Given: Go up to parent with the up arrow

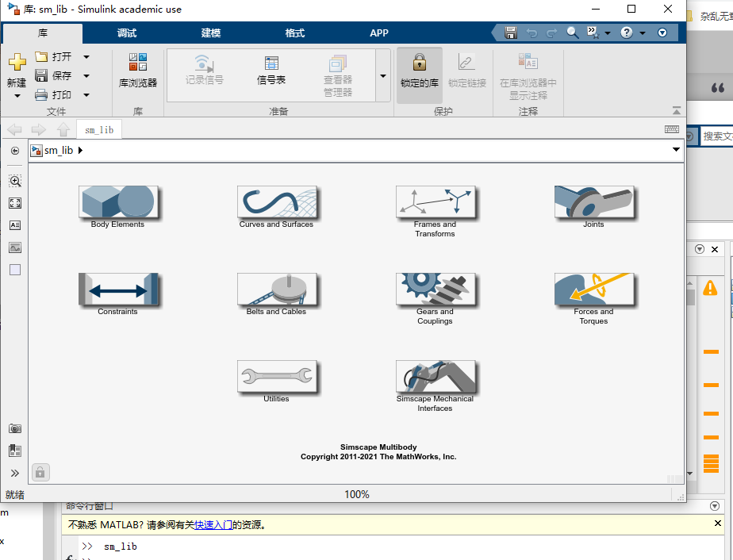Looking at the screenshot, I should pyautogui.click(x=63, y=129).
